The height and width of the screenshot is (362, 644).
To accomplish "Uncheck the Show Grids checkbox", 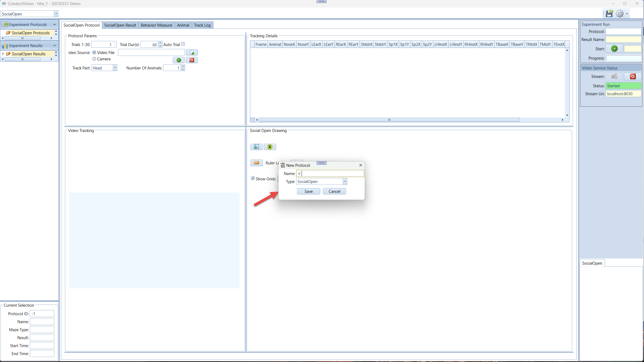I will [x=253, y=178].
